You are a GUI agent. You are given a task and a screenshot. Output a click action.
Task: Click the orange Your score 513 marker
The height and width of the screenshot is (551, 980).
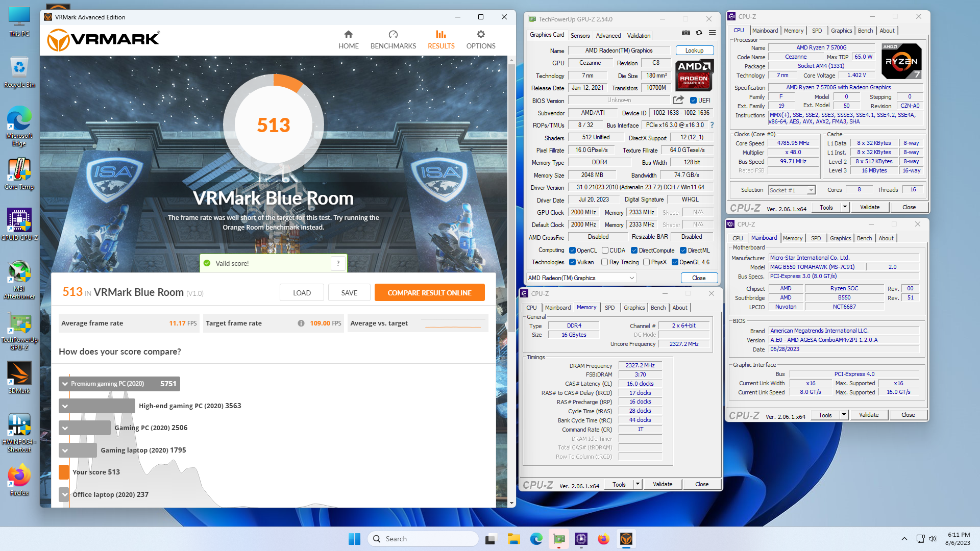tap(64, 472)
